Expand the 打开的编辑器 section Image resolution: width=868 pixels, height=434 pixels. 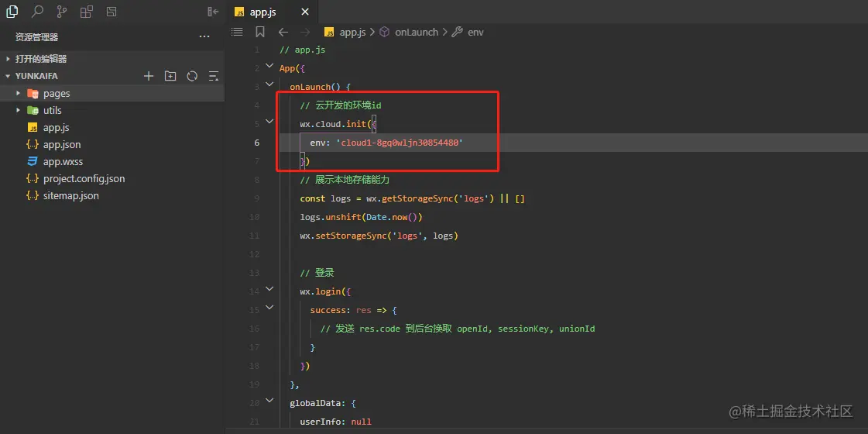(112, 59)
